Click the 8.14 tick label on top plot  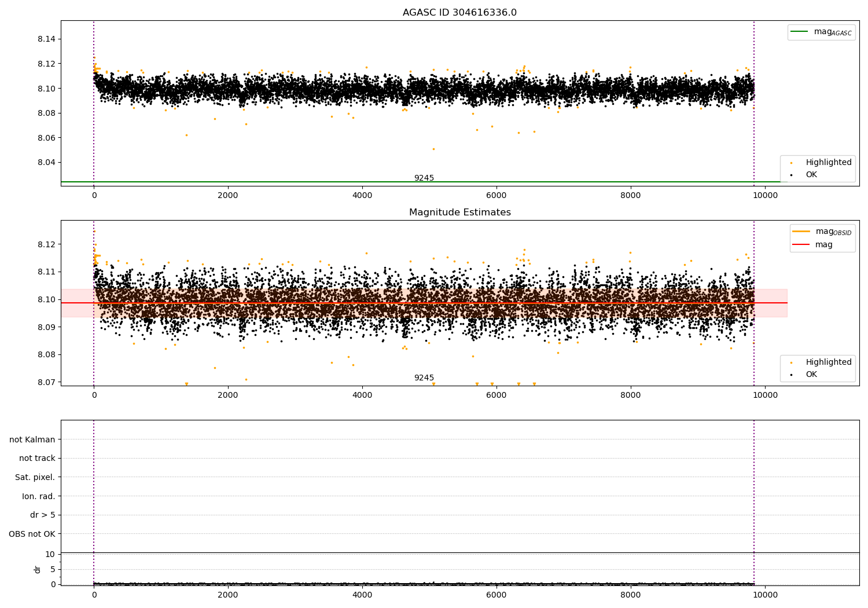[46, 39]
